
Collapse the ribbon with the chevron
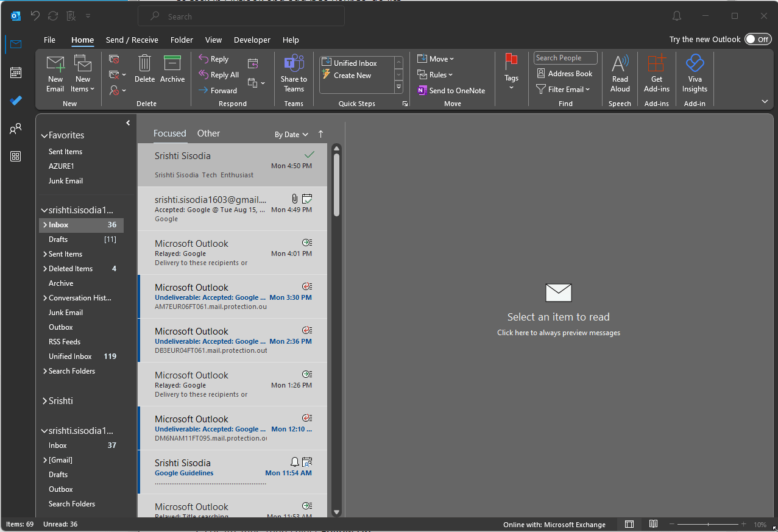click(765, 102)
